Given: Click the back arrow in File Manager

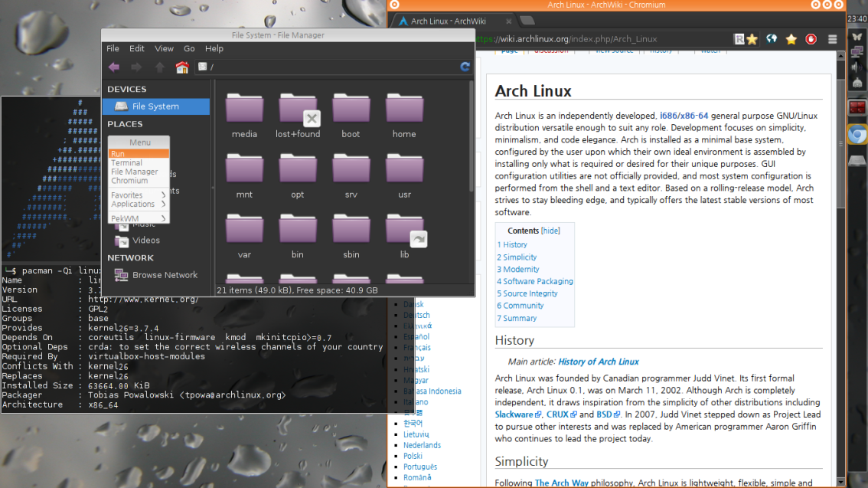Looking at the screenshot, I should pyautogui.click(x=114, y=67).
